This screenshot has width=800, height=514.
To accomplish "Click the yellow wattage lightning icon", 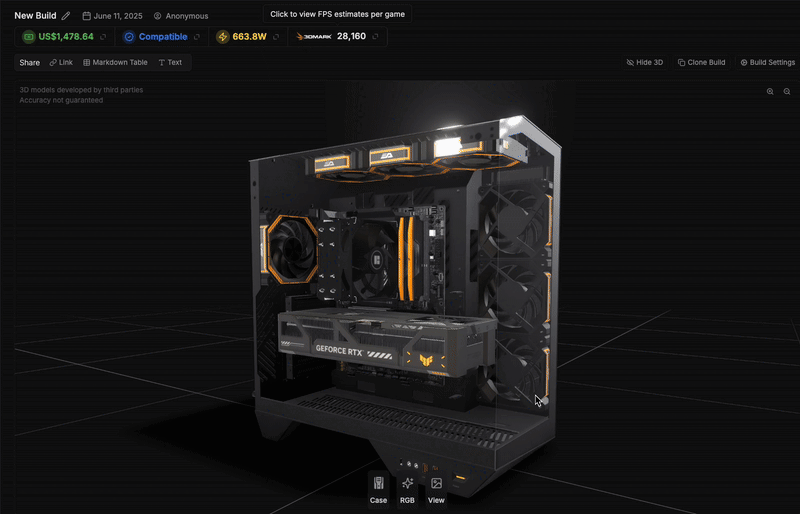I will (222, 37).
